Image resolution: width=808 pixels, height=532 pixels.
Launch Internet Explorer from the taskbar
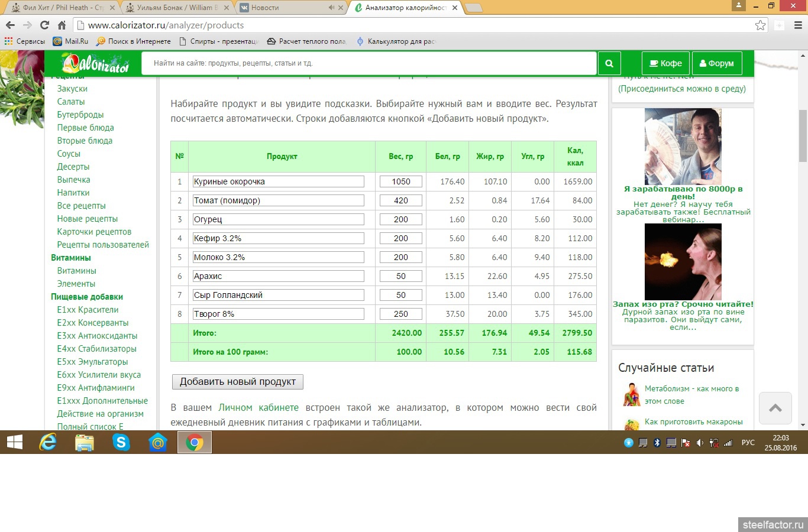[48, 442]
